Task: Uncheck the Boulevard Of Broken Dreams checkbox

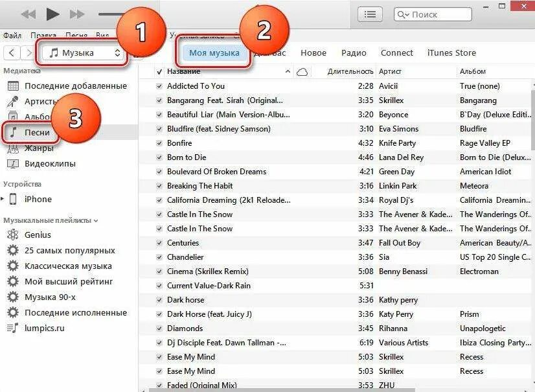Action: click(159, 172)
